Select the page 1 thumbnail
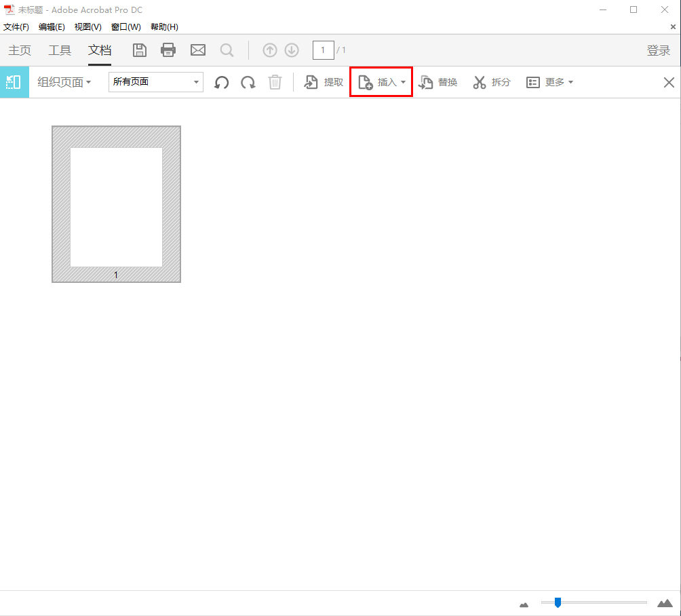 tap(117, 204)
